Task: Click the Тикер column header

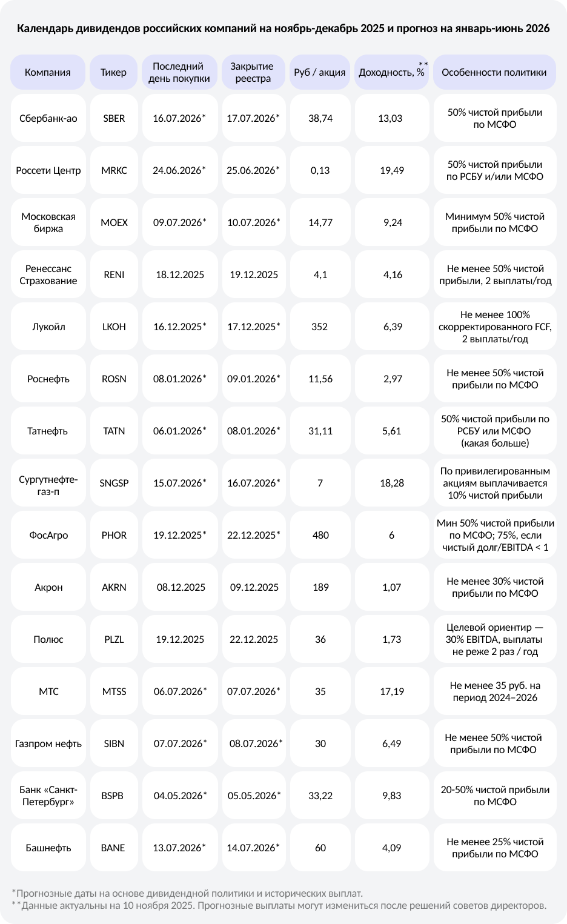Action: coord(113,72)
